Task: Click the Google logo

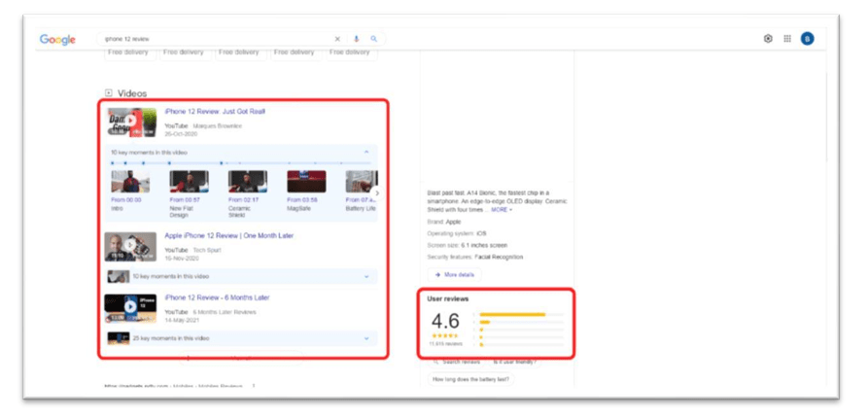Action: (x=57, y=39)
